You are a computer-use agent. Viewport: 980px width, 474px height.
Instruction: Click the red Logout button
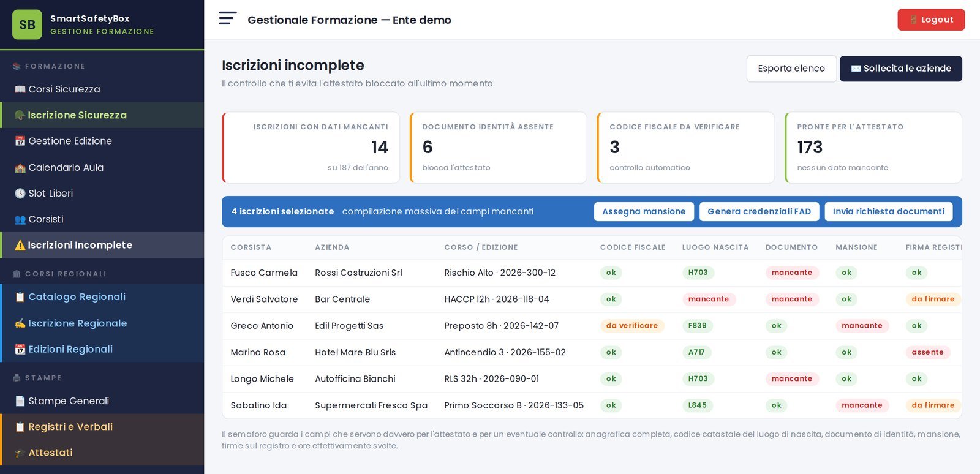[x=931, y=20]
